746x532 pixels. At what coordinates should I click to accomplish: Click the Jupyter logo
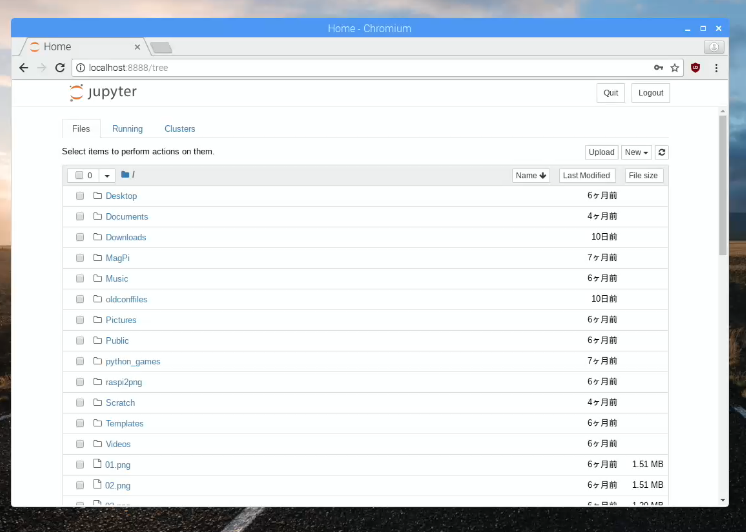coord(103,92)
